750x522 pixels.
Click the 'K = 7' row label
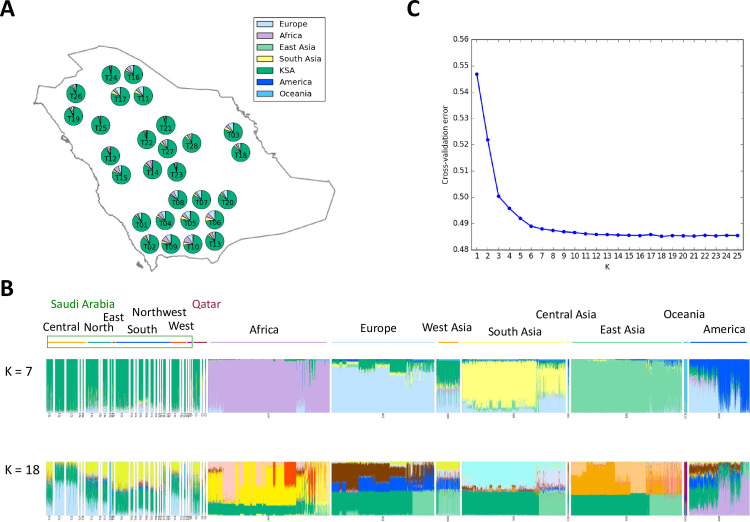pyautogui.click(x=19, y=371)
